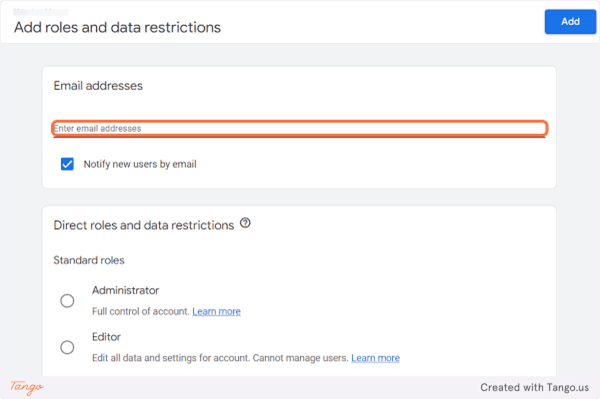Click the Email addresses section heading
600x399 pixels.
tap(98, 86)
